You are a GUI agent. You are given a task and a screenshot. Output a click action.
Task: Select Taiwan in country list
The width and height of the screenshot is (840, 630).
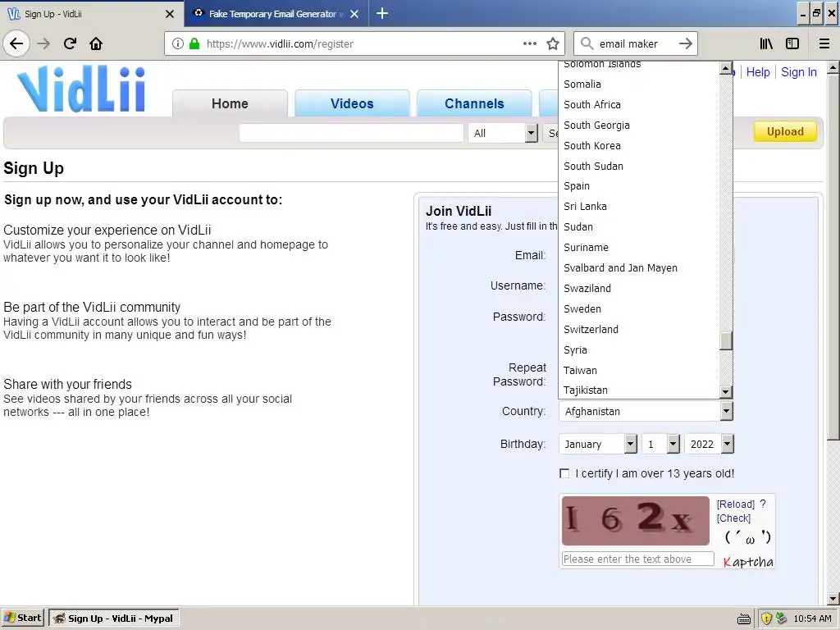coord(638,370)
